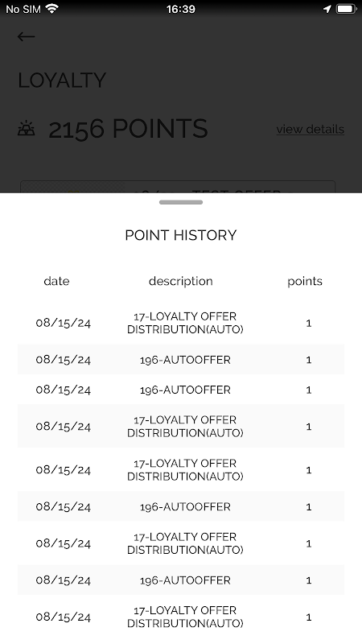Tap the location arrow status icon
362x644 pixels.
pyautogui.click(x=327, y=9)
